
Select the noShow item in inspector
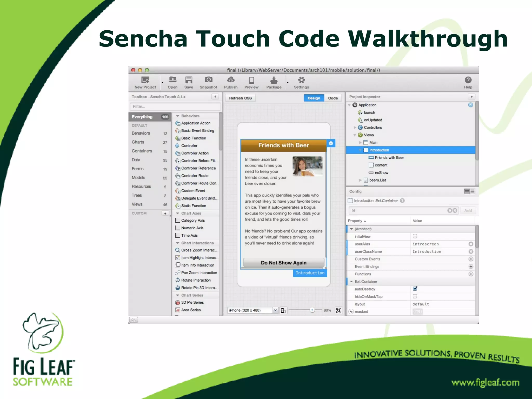pyautogui.click(x=410, y=173)
